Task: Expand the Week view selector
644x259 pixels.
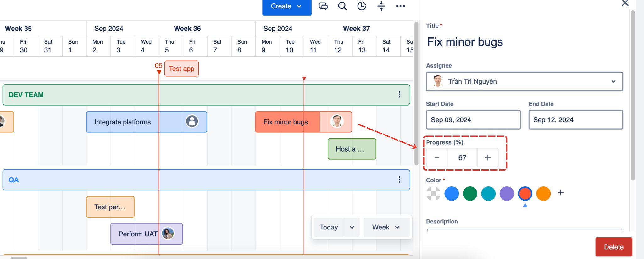Action: [x=386, y=227]
